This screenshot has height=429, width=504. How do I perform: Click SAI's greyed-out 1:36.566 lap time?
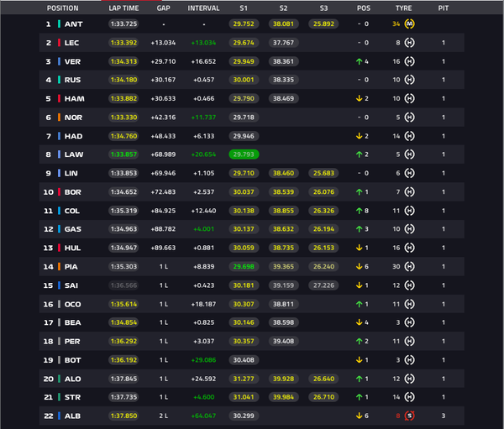tap(123, 285)
